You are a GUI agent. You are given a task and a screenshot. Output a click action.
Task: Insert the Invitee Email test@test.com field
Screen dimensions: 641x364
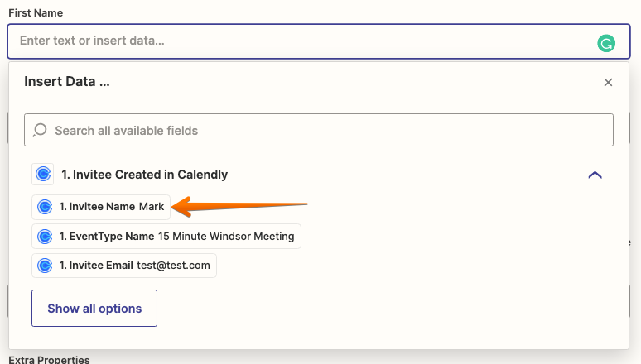(124, 266)
